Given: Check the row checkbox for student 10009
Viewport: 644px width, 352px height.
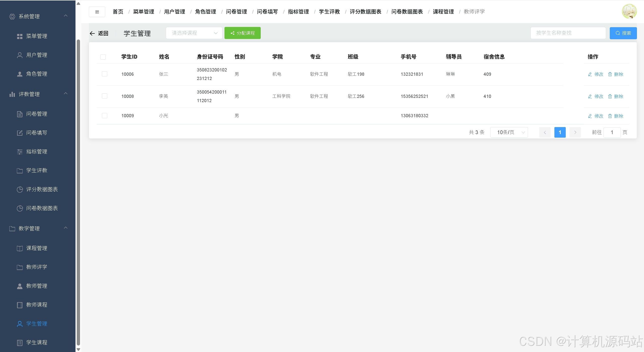Looking at the screenshot, I should [x=104, y=116].
